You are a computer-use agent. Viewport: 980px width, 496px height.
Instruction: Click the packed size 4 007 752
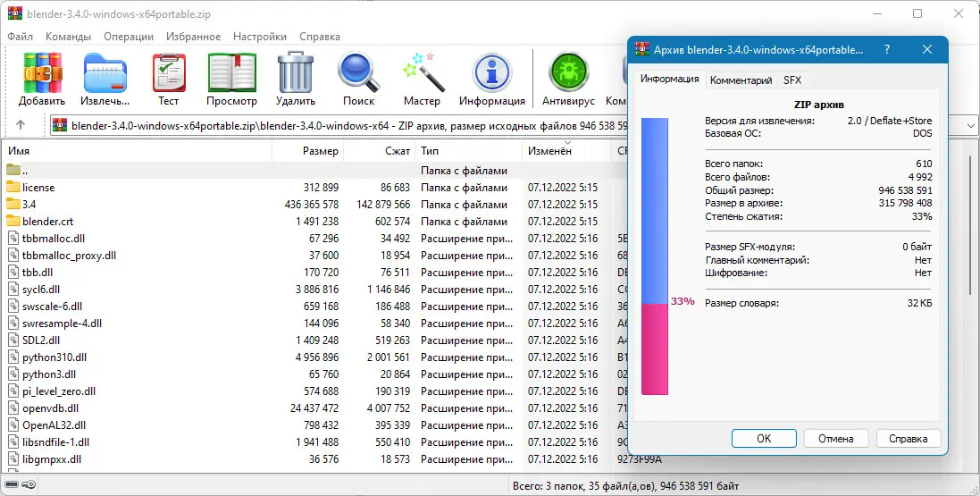(x=389, y=408)
